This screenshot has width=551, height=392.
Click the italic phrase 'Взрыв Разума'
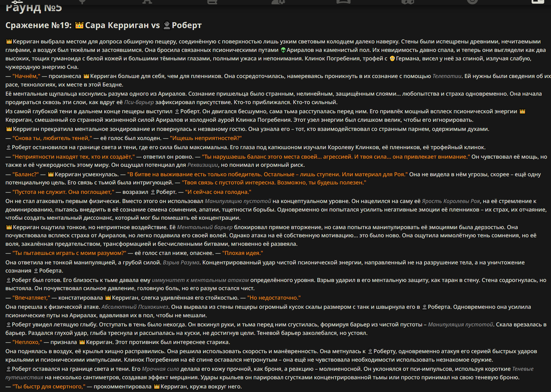coord(181,262)
